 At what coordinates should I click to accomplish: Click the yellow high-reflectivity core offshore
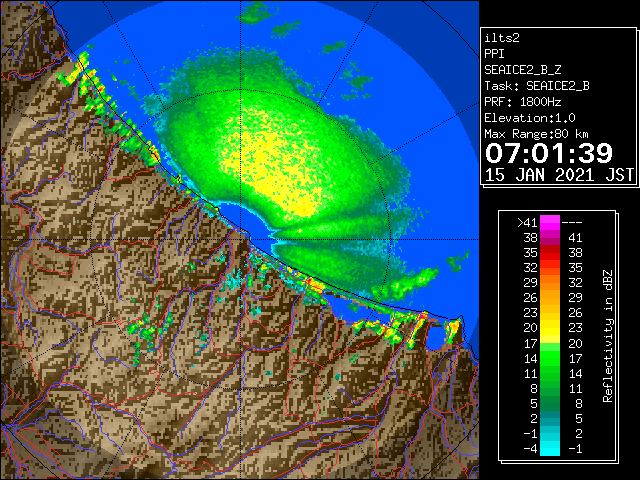click(271, 163)
